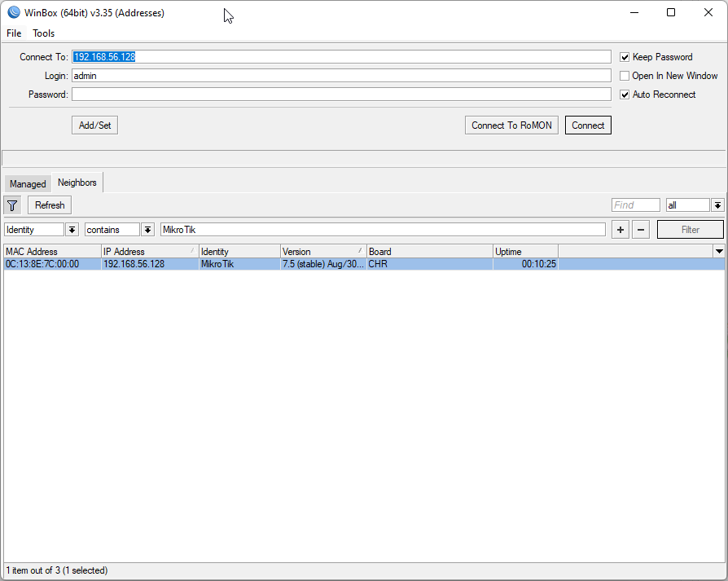This screenshot has width=728, height=581.
Task: Open the Tools menu
Action: 43,33
